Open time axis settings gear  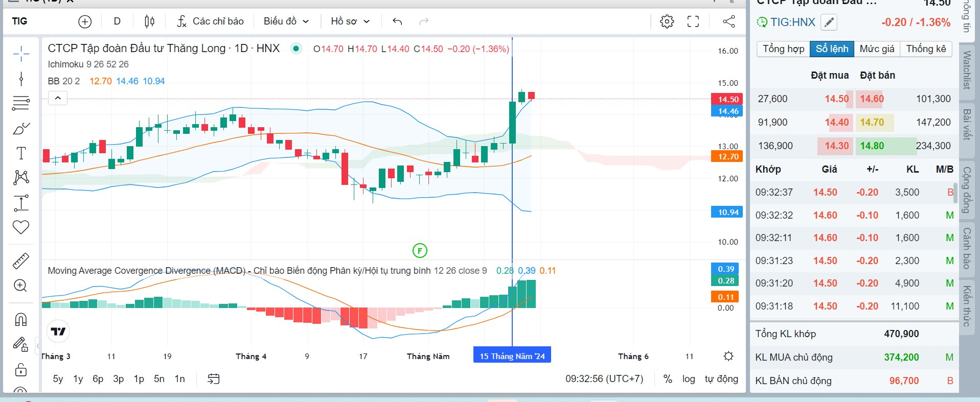coord(728,356)
